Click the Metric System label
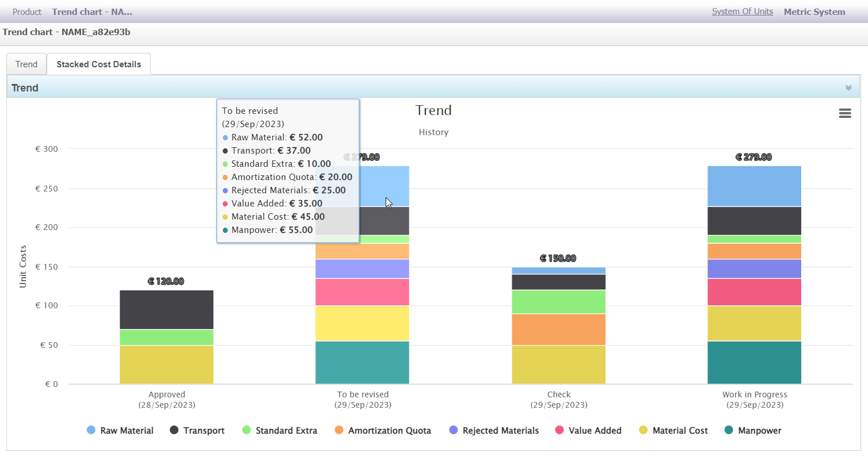 point(814,12)
